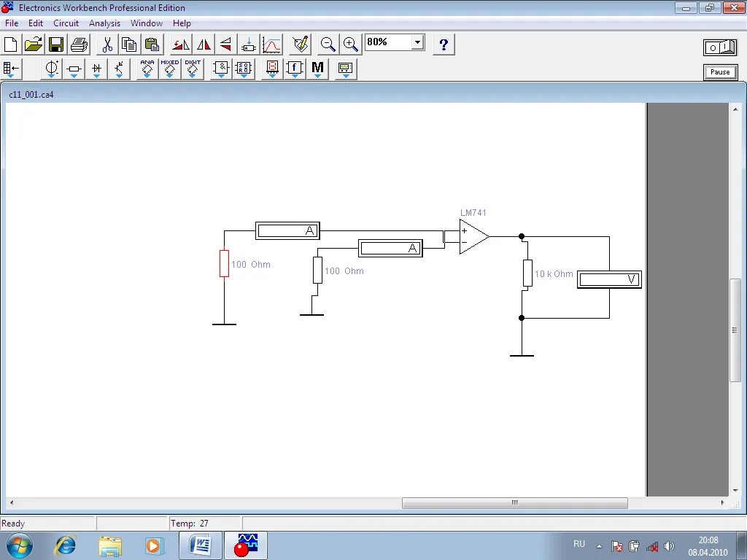Screen dimensions: 747x560
Task: Paste from clipboard icon
Action: tap(152, 44)
